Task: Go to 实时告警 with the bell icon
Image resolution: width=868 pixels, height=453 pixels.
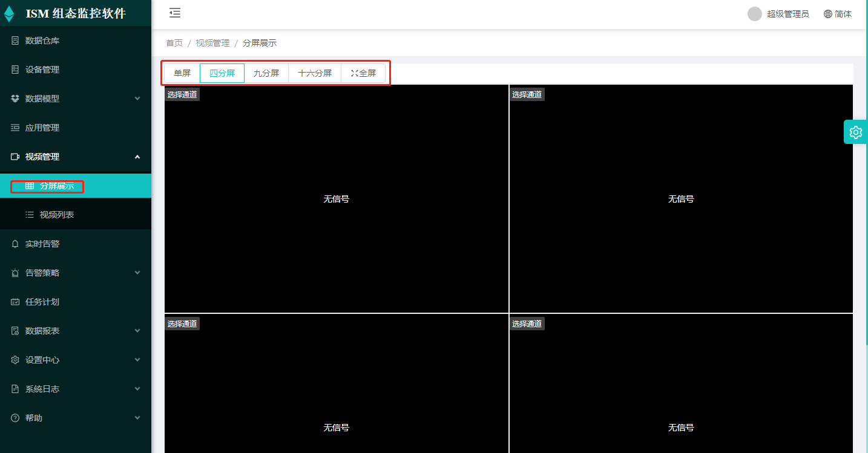Action: pyautogui.click(x=42, y=244)
